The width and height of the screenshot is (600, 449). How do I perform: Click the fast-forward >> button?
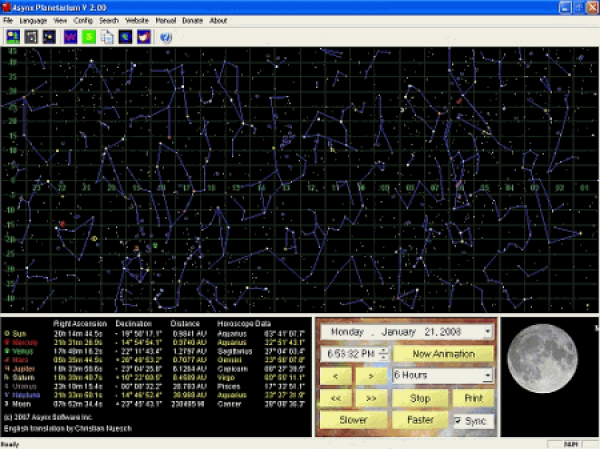[371, 398]
